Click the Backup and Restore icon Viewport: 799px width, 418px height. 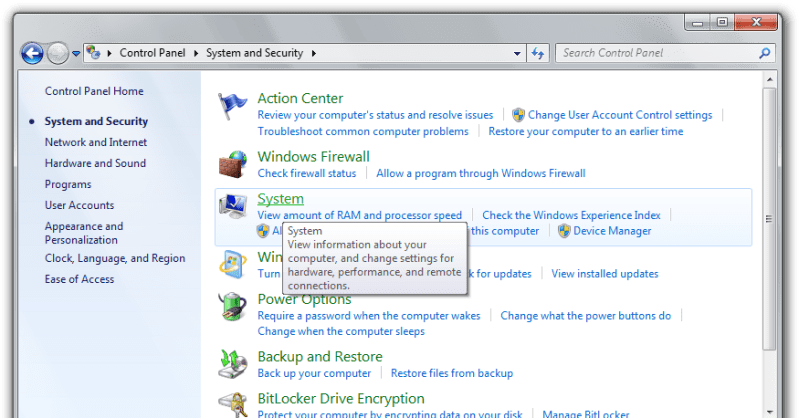point(233,364)
